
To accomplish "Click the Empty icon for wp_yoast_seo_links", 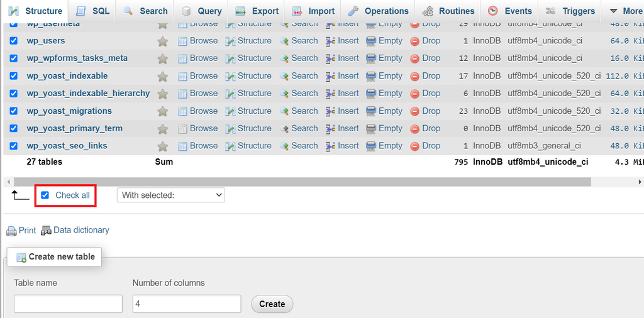I will (x=371, y=146).
